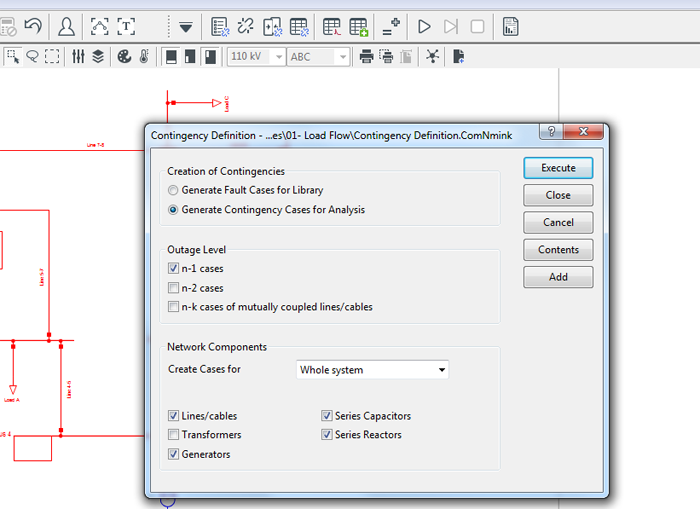Select Generate Fault Cases for Library
700x509 pixels.
click(x=174, y=190)
